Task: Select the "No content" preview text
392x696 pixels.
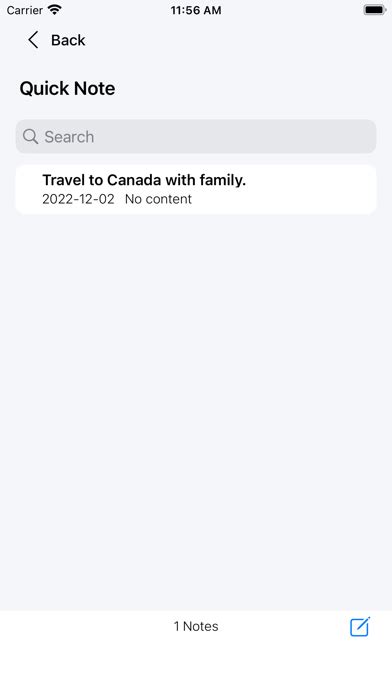Action: pos(158,199)
